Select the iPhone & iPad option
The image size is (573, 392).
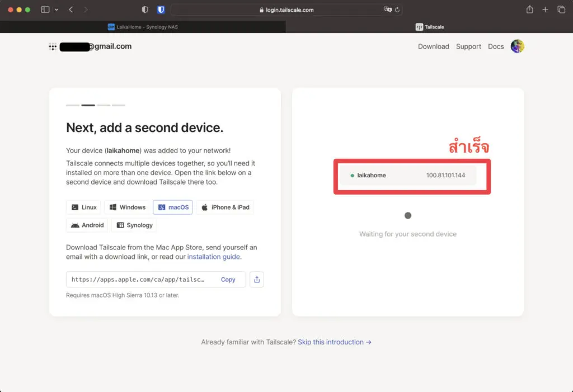225,207
